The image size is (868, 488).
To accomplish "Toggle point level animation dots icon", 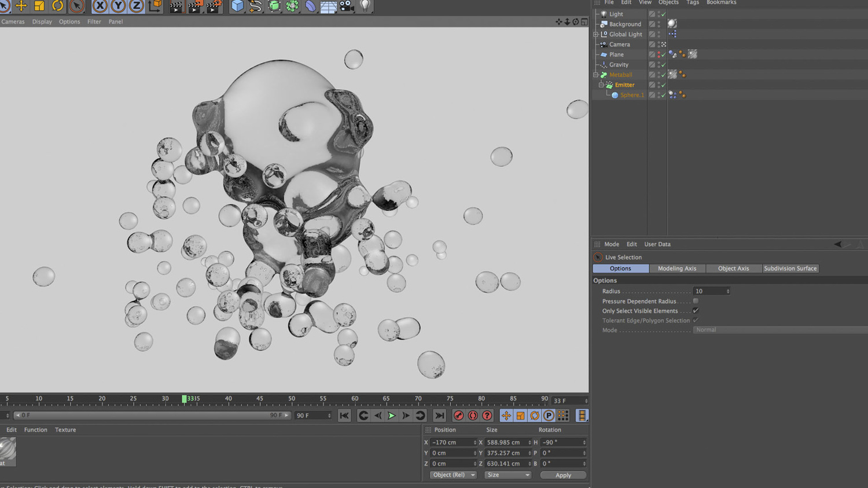I will coord(563,416).
